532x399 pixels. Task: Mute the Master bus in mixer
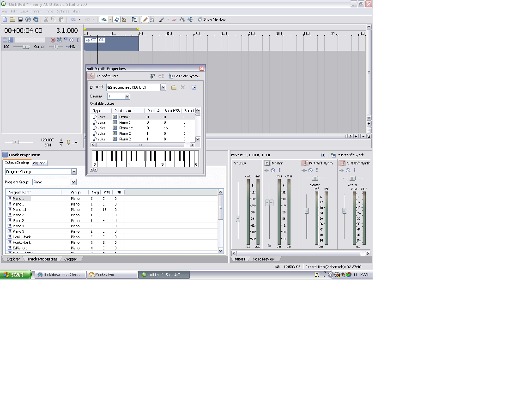(x=273, y=171)
